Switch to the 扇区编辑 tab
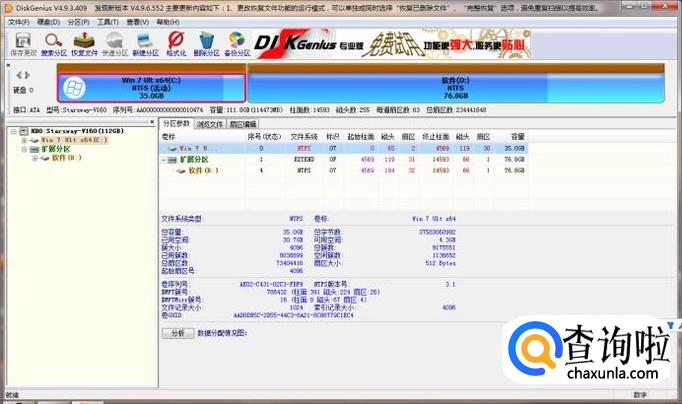This screenshot has width=682, height=404. click(x=243, y=124)
